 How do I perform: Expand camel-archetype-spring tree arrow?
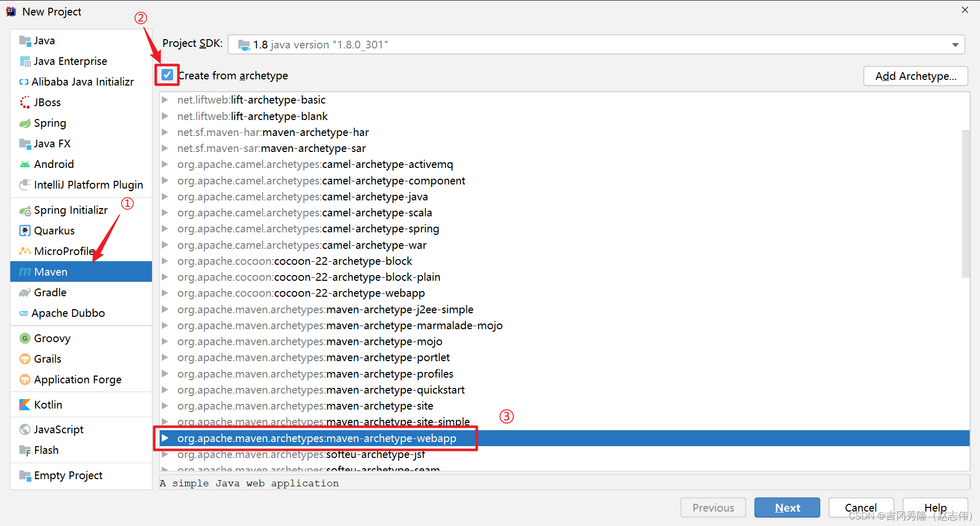coord(165,229)
